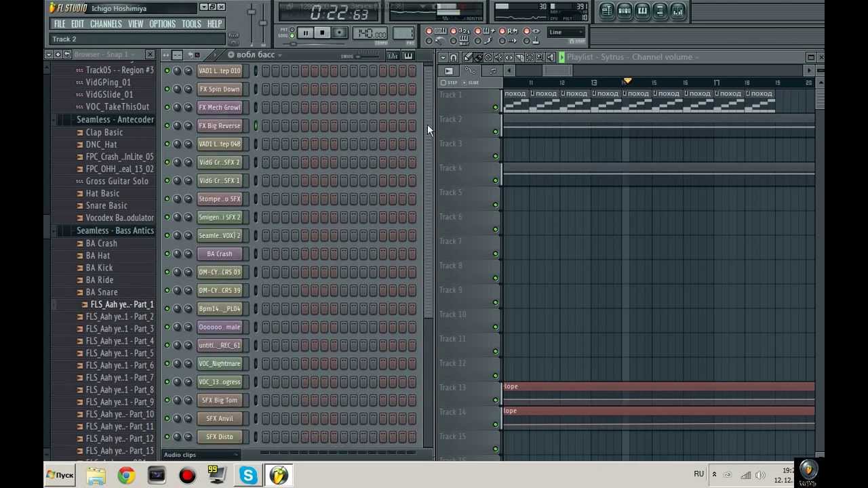868x488 pixels.
Task: Open the Line snap mode dropdown
Action: [x=567, y=32]
